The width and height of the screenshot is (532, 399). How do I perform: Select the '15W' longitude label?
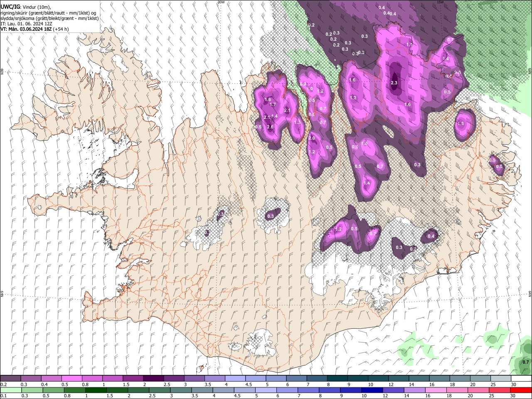coord(440,2)
